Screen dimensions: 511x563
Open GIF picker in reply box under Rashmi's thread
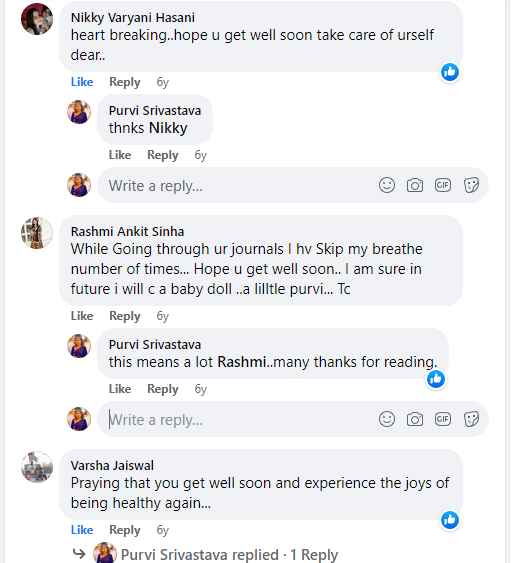(x=443, y=419)
